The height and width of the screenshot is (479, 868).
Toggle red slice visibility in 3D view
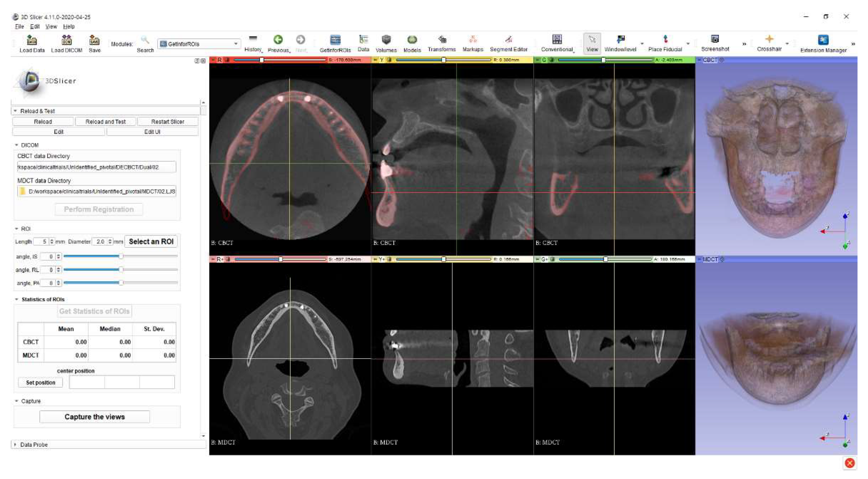click(227, 60)
